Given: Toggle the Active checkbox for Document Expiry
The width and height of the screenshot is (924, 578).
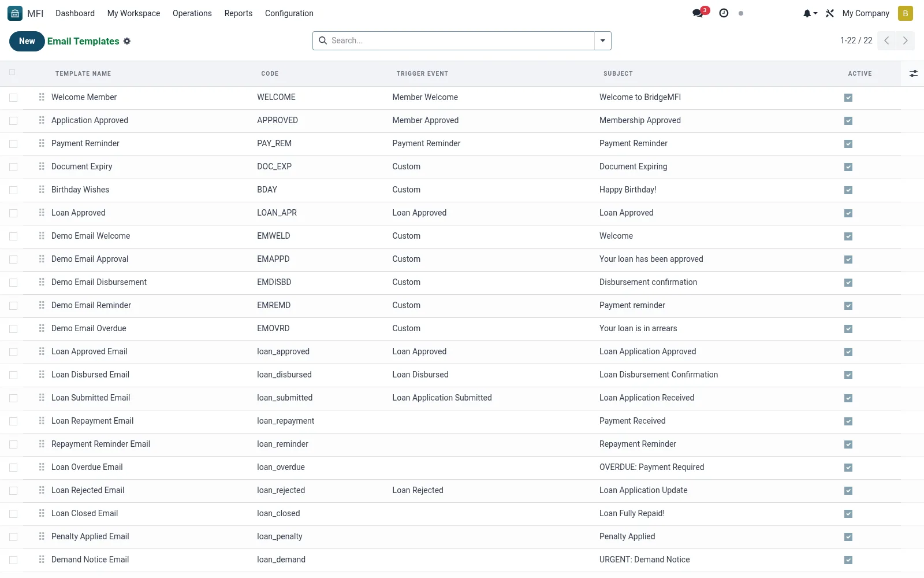Looking at the screenshot, I should click(848, 167).
